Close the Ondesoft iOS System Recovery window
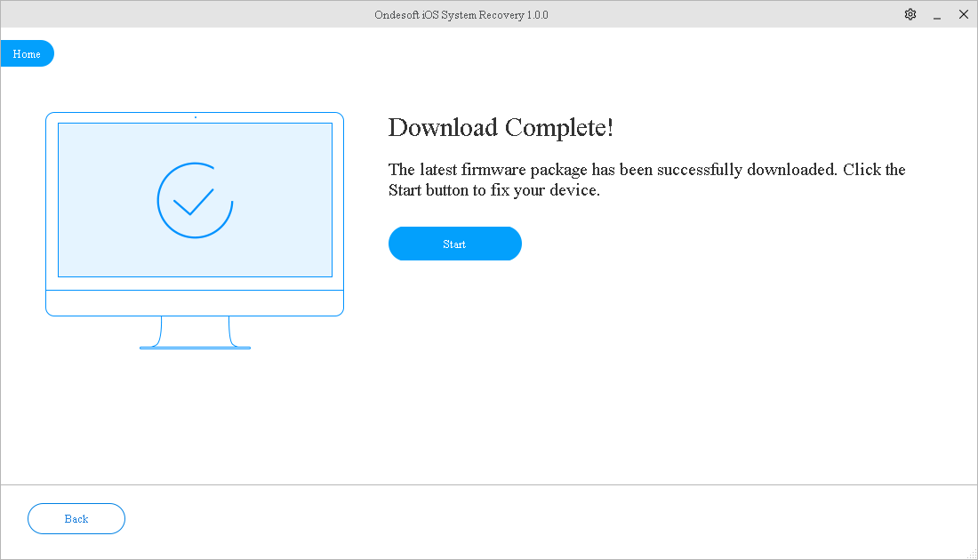 point(963,14)
